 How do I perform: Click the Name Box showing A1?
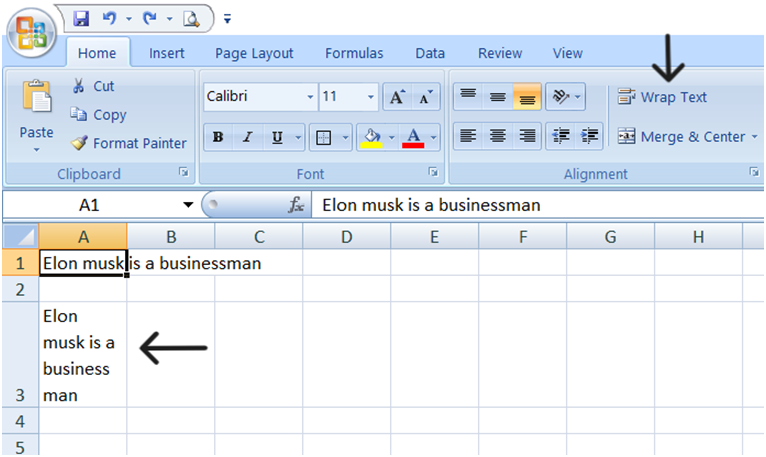click(89, 205)
